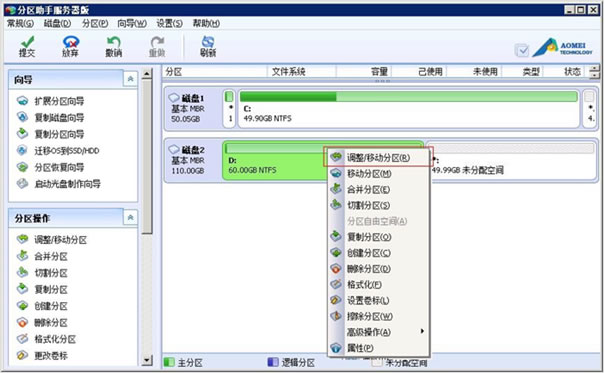Open the 分区(P) menu bar item

[95, 24]
